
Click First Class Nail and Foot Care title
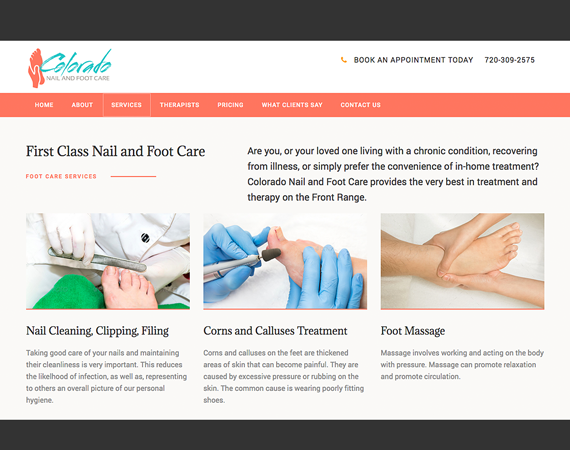[115, 151]
